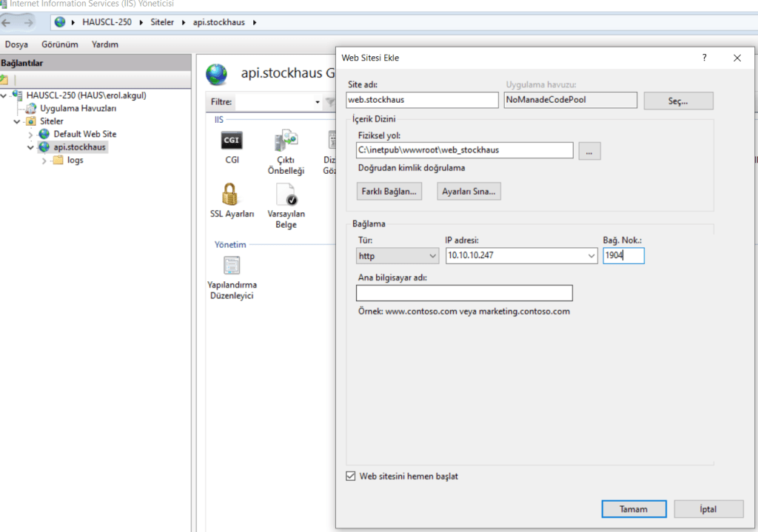The height and width of the screenshot is (532, 758).
Task: Toggle Web sitesini hemen başlat checkbox
Action: [x=351, y=476]
